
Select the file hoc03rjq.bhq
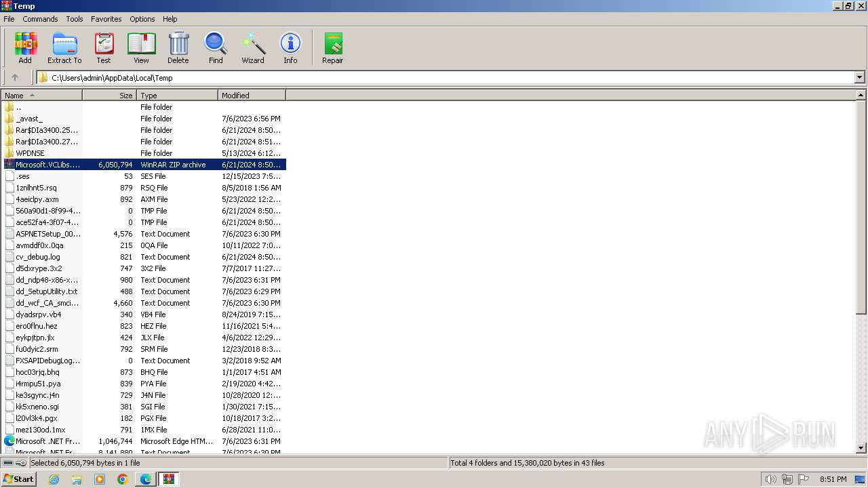click(x=38, y=372)
